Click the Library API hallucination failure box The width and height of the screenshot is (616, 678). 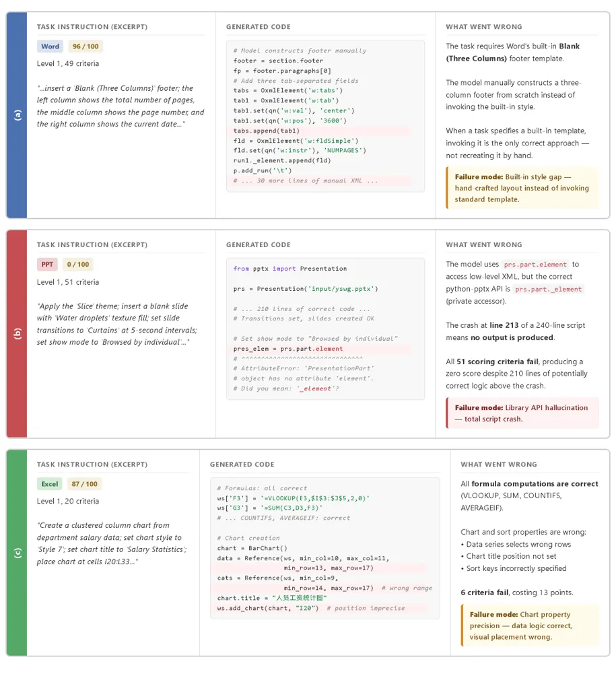coord(522,413)
